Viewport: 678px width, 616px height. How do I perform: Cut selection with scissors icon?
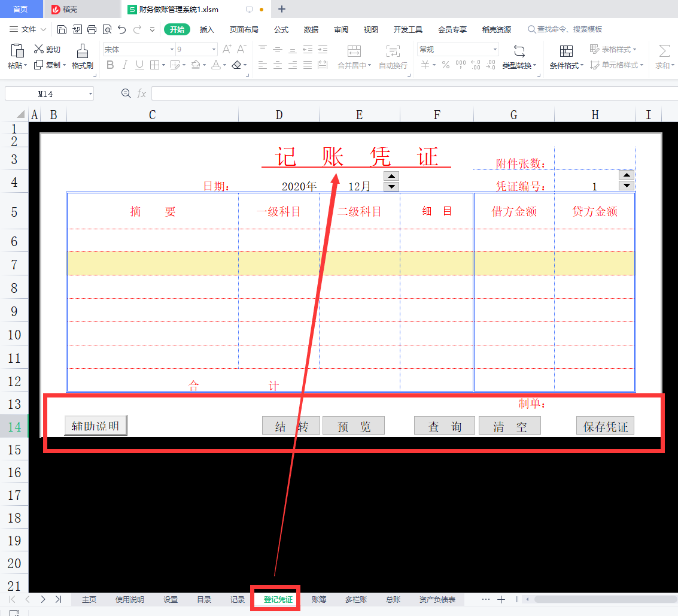(x=39, y=49)
